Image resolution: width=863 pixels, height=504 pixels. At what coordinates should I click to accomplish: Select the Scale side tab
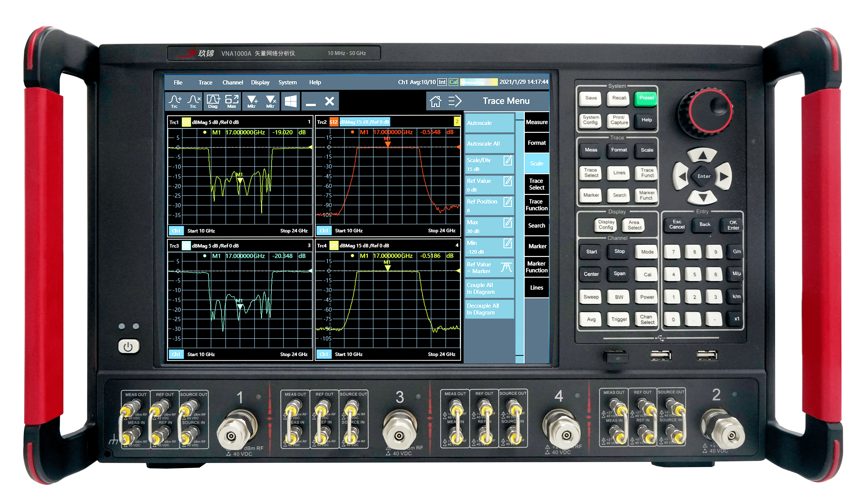pos(537,164)
